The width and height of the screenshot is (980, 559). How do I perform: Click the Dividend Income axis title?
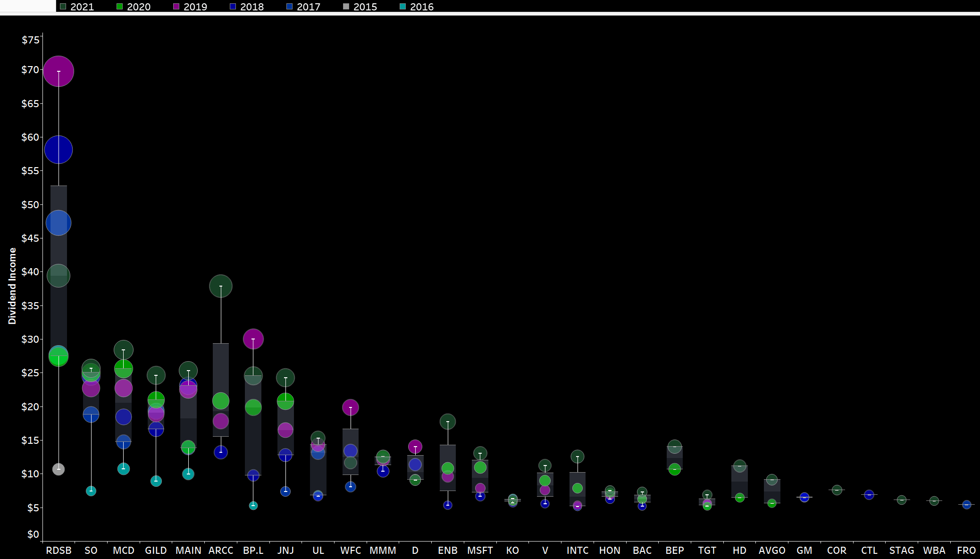pos(12,286)
